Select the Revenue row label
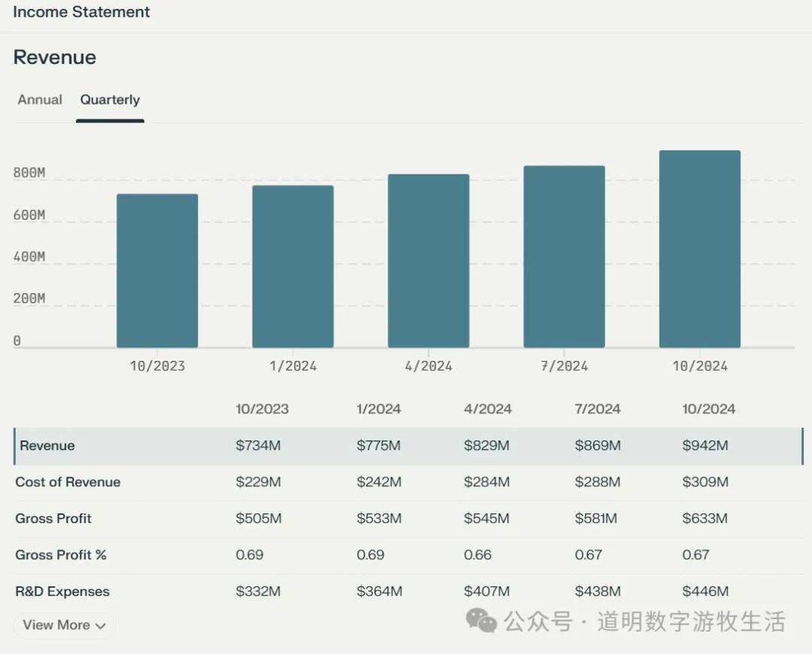Viewport: 812px width, 654px height. (47, 445)
